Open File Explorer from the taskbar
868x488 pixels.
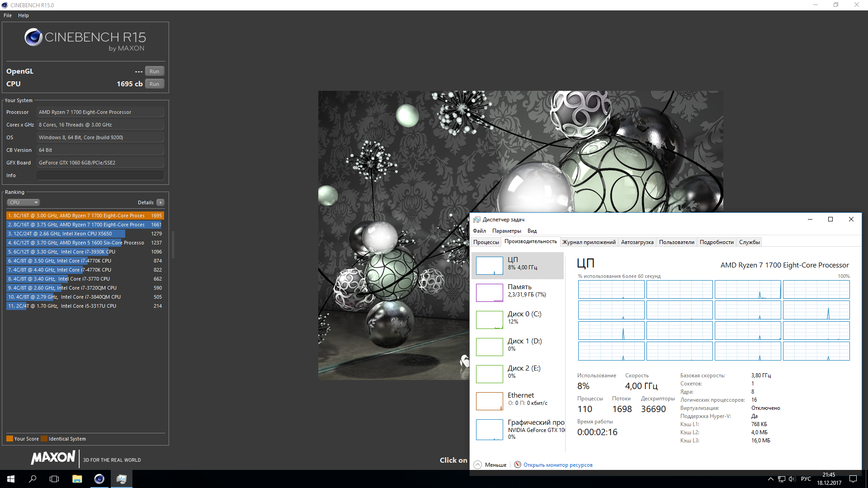click(x=77, y=479)
